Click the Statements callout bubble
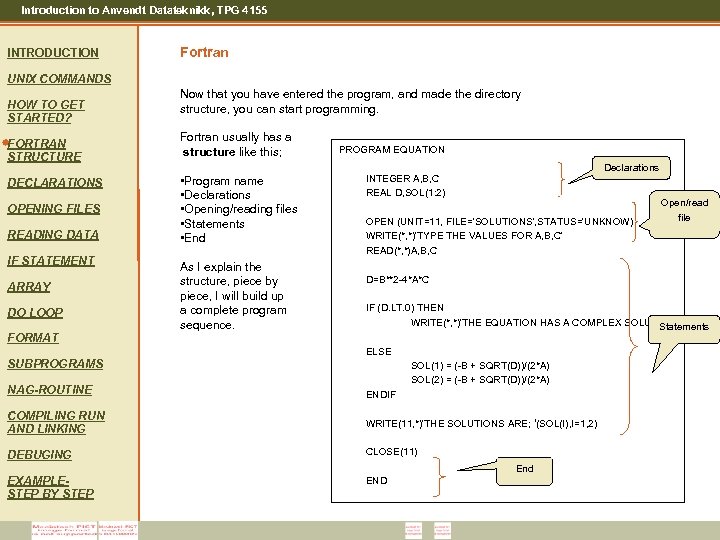The image size is (720, 540). [684, 329]
